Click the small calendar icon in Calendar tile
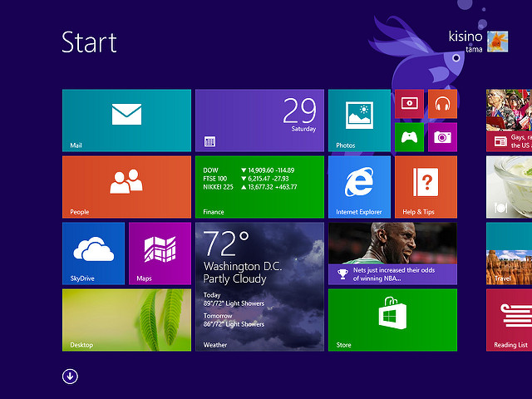Image resolution: width=532 pixels, height=399 pixels. (209, 141)
